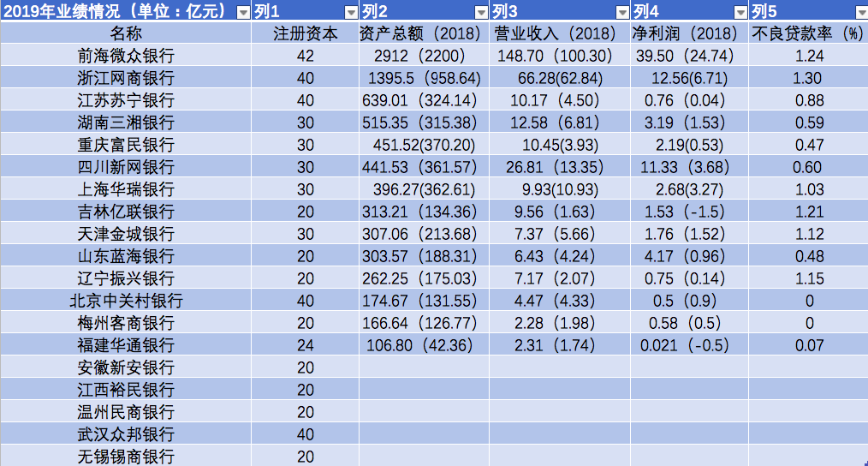Select total assets cell 106.80（42.36）
This screenshot has height=466, width=868.
point(424,344)
